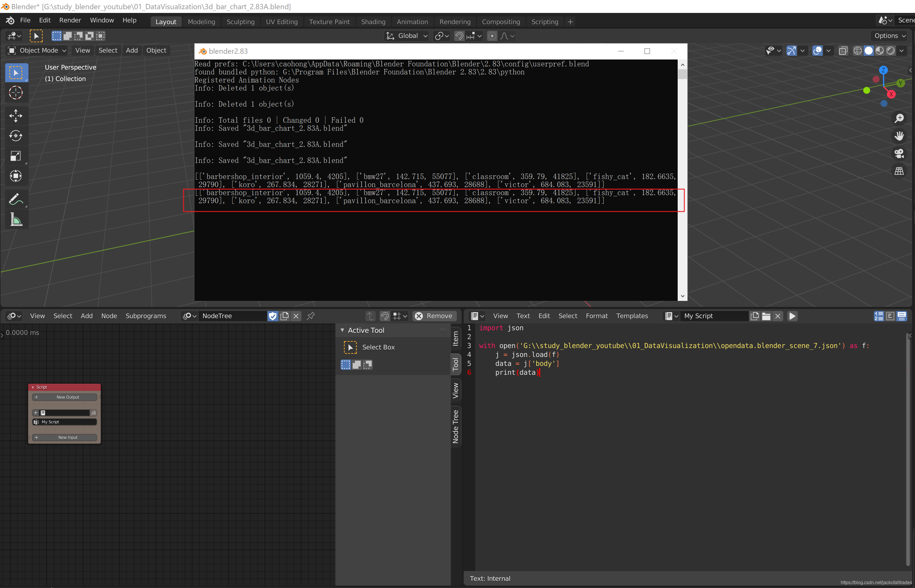
Task: Click Remove button in node editor
Action: tap(434, 316)
